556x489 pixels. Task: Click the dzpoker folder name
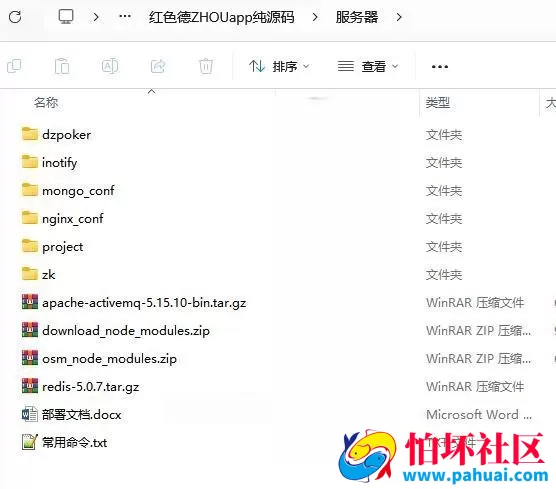[66, 135]
